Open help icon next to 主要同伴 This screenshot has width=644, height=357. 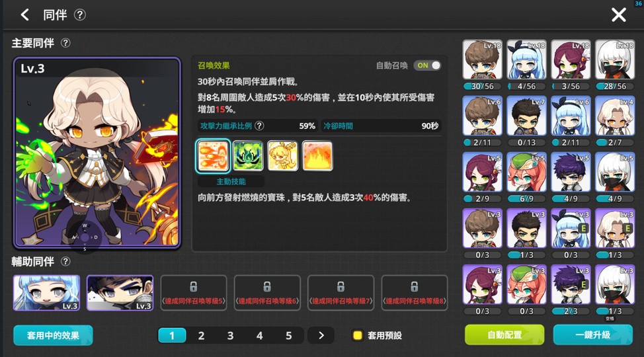(65, 43)
